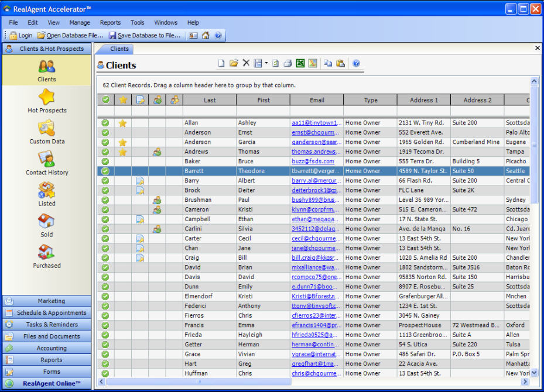Viewport: 544px width, 392px height.
Task: Open the Tools menu
Action: pos(138,23)
